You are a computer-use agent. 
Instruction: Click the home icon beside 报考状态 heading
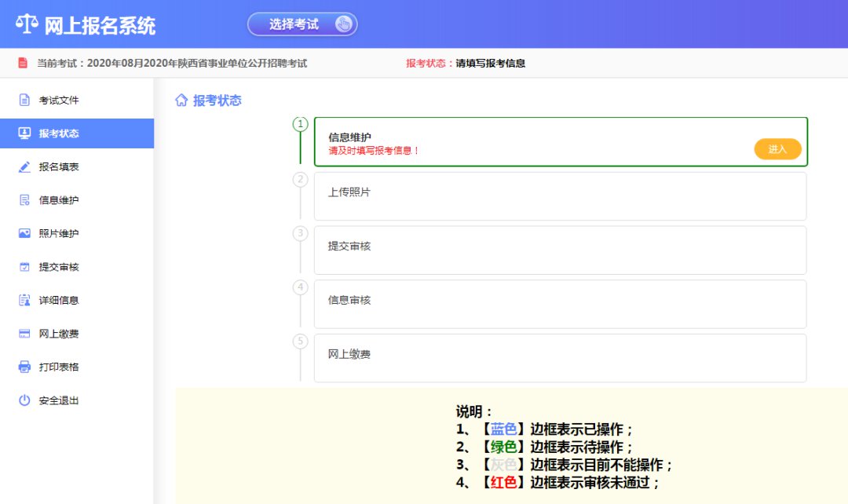[x=181, y=100]
